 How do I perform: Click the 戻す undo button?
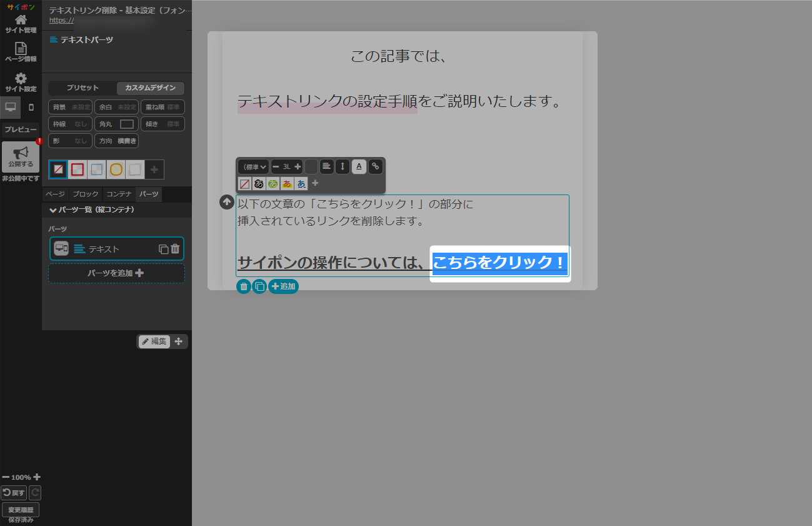point(14,493)
